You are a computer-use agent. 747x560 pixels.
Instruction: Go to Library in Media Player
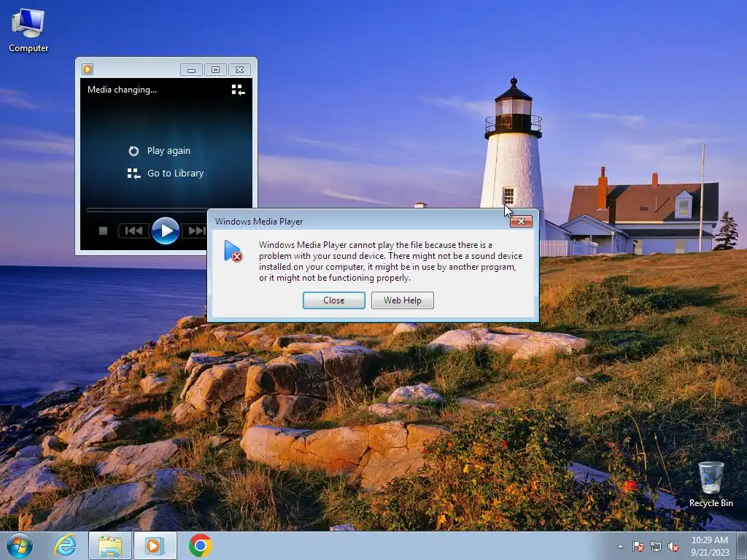pyautogui.click(x=175, y=174)
